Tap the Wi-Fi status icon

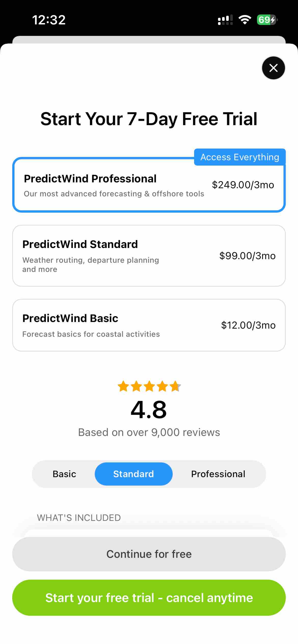click(245, 20)
